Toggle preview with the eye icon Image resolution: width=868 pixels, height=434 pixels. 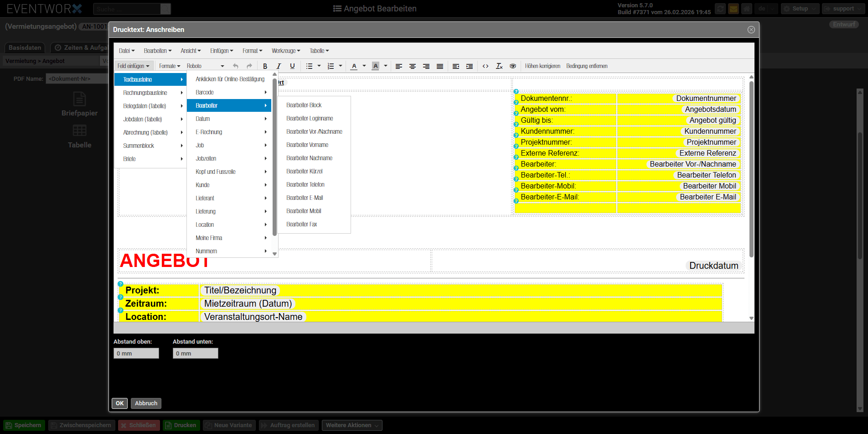click(x=513, y=66)
